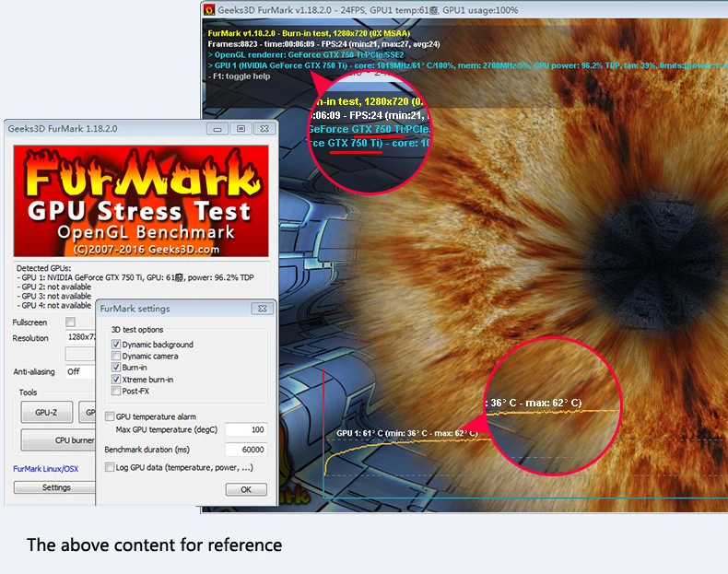The image size is (728, 574).
Task: Open the Settings button in FurMark window
Action: pyautogui.click(x=54, y=487)
